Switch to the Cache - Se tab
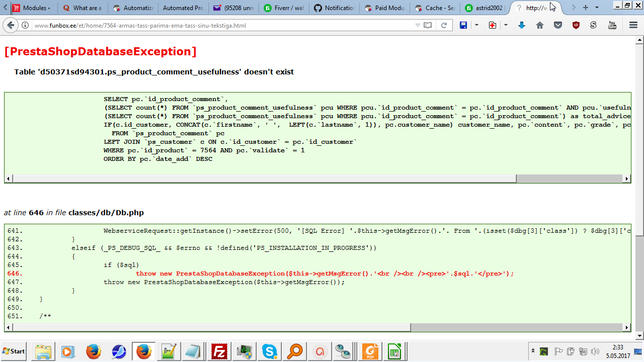This screenshot has height=362, width=644. point(435,8)
